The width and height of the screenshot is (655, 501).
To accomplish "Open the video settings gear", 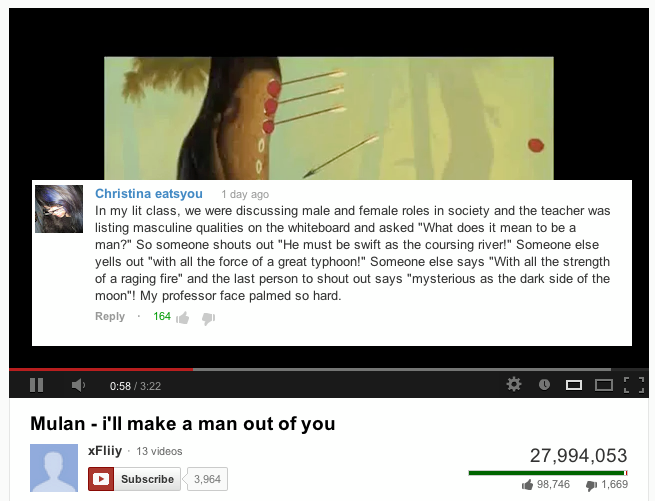I will (x=514, y=384).
